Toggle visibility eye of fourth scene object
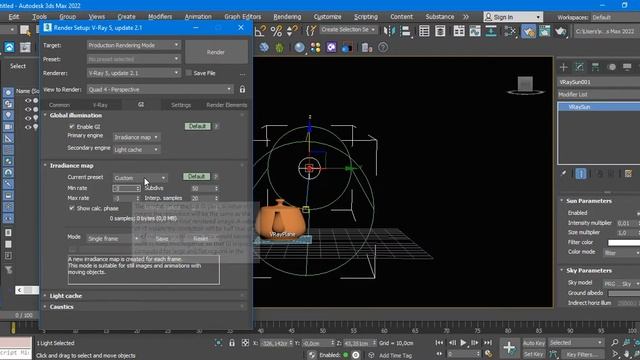Image resolution: width=640 pixels, height=360 pixels. [28, 127]
